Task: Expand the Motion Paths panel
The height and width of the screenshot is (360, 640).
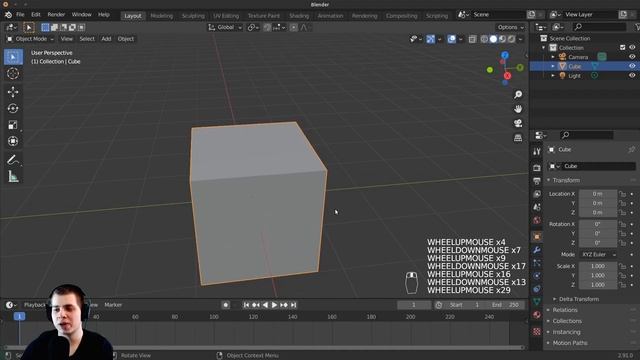Action: 570,343
